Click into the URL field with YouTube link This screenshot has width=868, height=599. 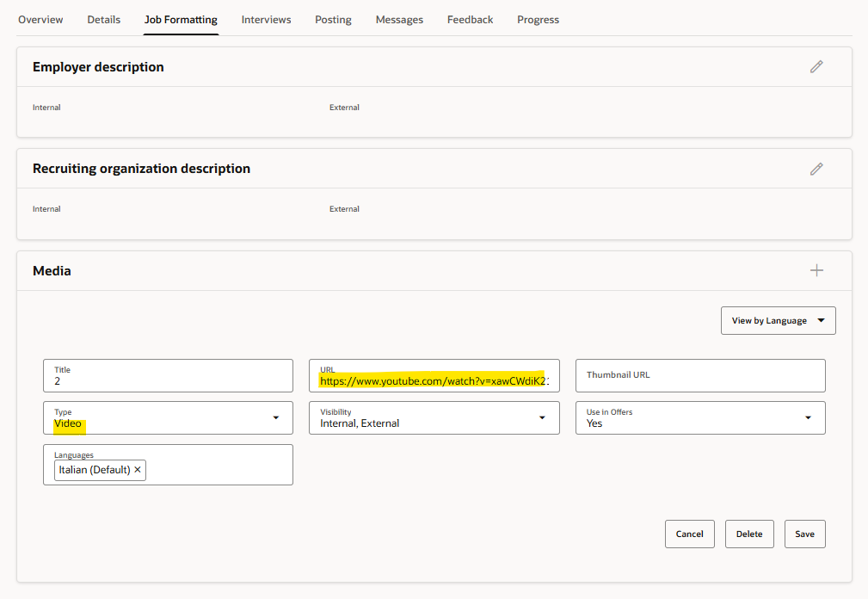tap(434, 376)
